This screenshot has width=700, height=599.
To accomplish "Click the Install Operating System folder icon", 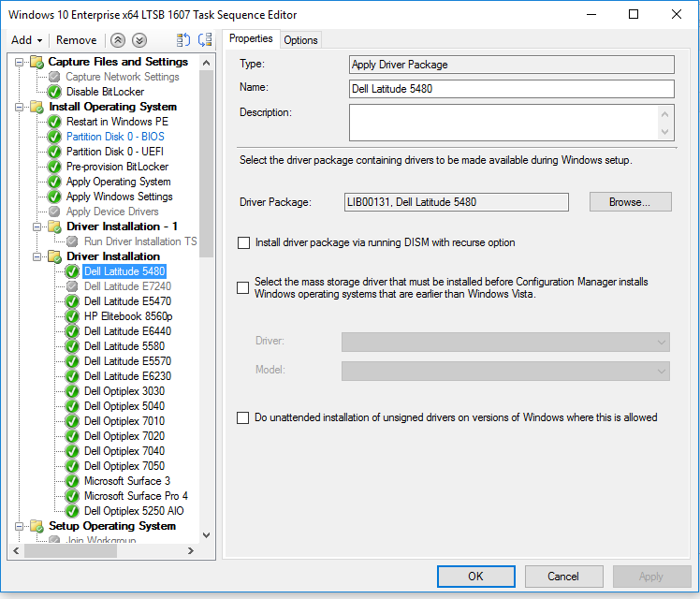I will tap(36, 107).
